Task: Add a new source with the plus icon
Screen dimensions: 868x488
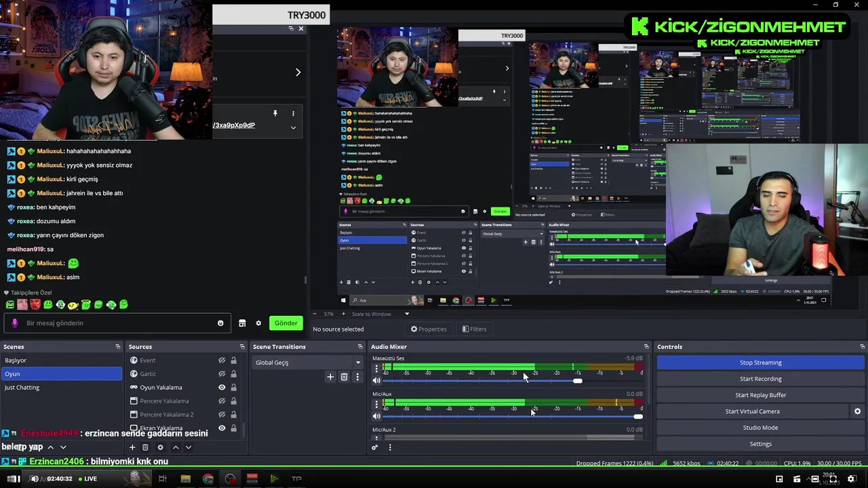Action: (132, 447)
